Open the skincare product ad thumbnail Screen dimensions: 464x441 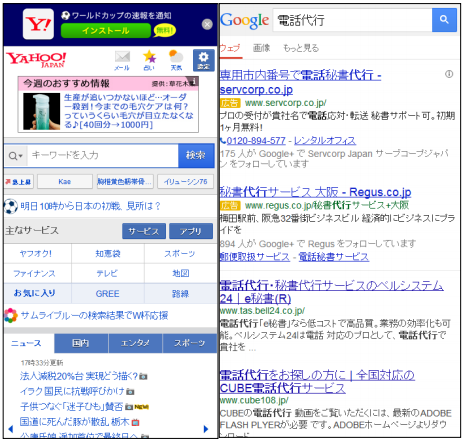point(41,111)
